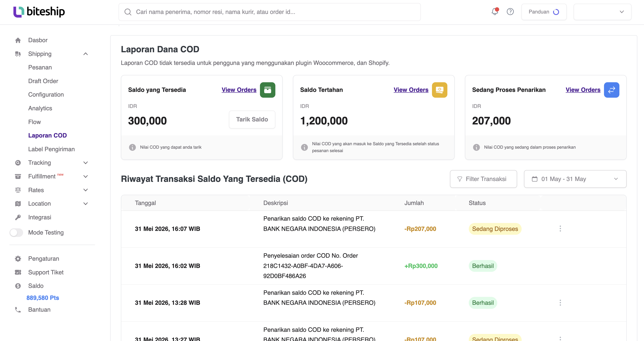Click the Location map icon
The image size is (644, 341).
(18, 203)
